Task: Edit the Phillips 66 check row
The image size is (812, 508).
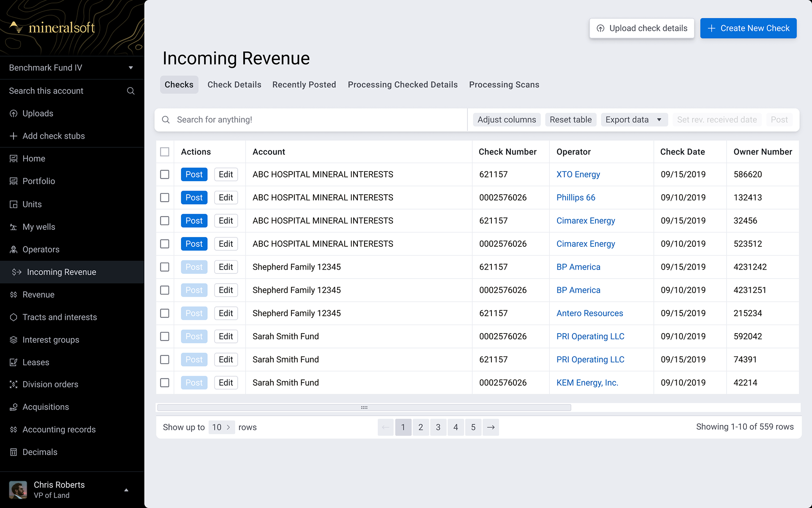Action: (226, 198)
